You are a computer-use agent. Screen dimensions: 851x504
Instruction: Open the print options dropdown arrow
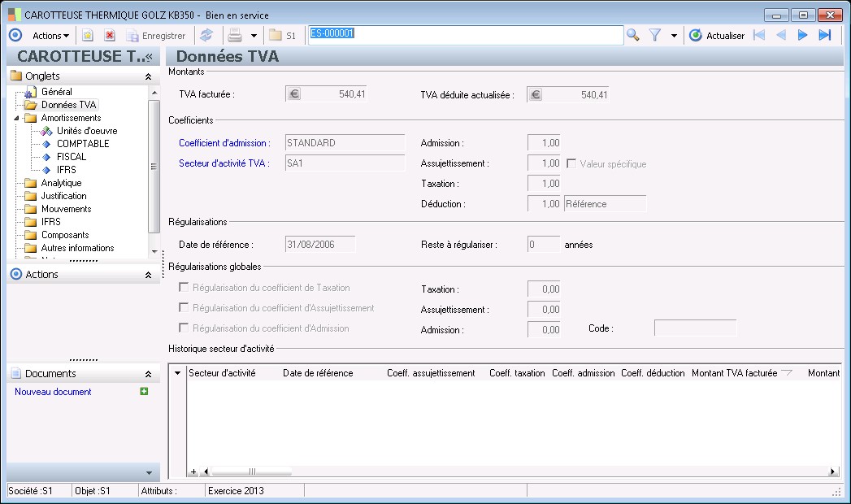[254, 36]
